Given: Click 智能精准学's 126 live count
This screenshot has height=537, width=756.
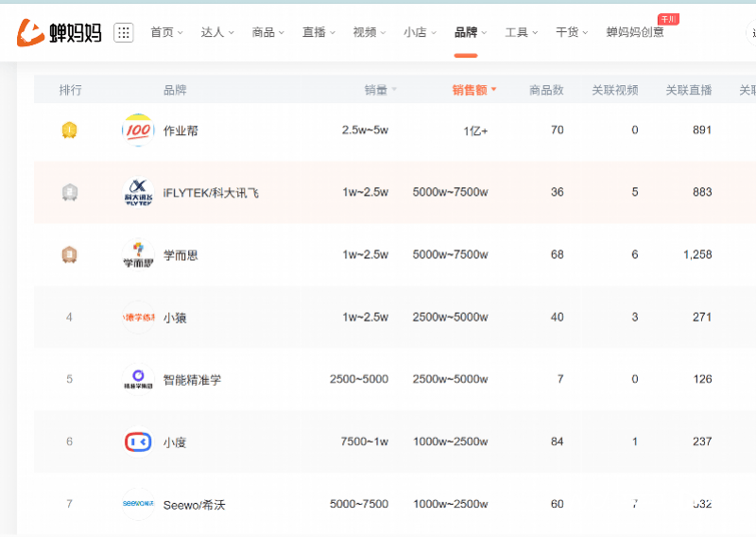Looking at the screenshot, I should click(702, 379).
